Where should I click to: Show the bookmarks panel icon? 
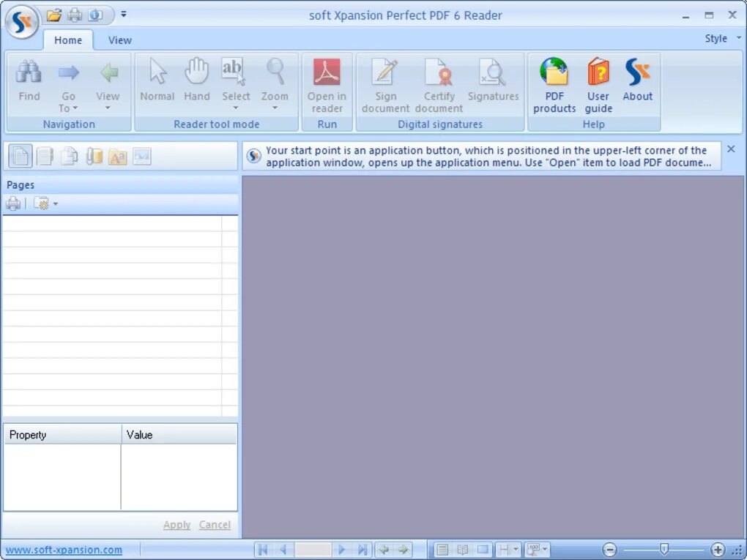(45, 156)
